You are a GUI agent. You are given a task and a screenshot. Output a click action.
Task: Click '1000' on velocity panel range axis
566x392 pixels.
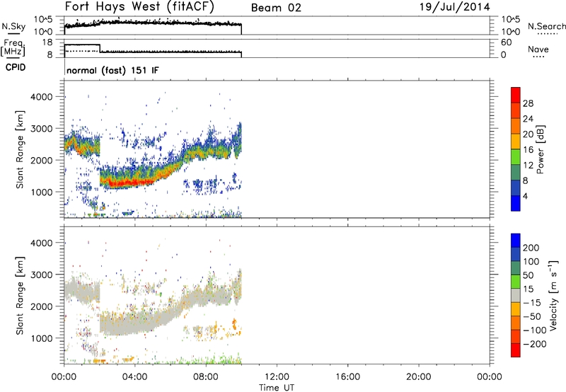coord(42,338)
